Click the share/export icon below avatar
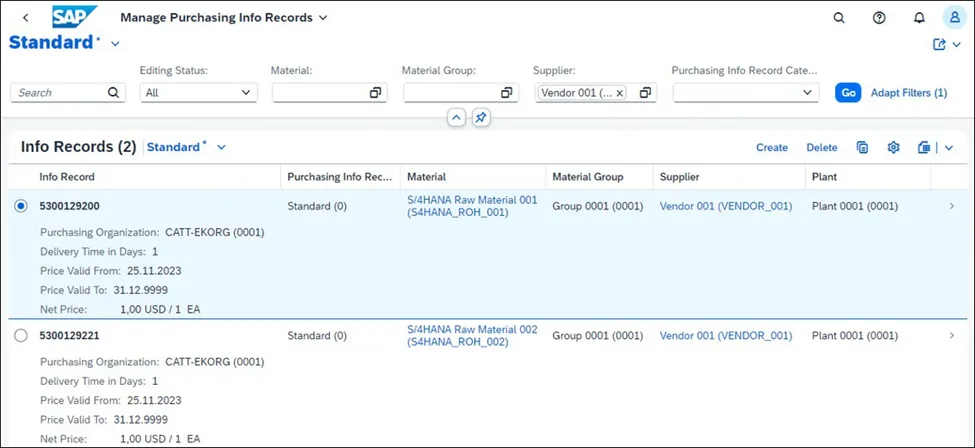 (939, 44)
